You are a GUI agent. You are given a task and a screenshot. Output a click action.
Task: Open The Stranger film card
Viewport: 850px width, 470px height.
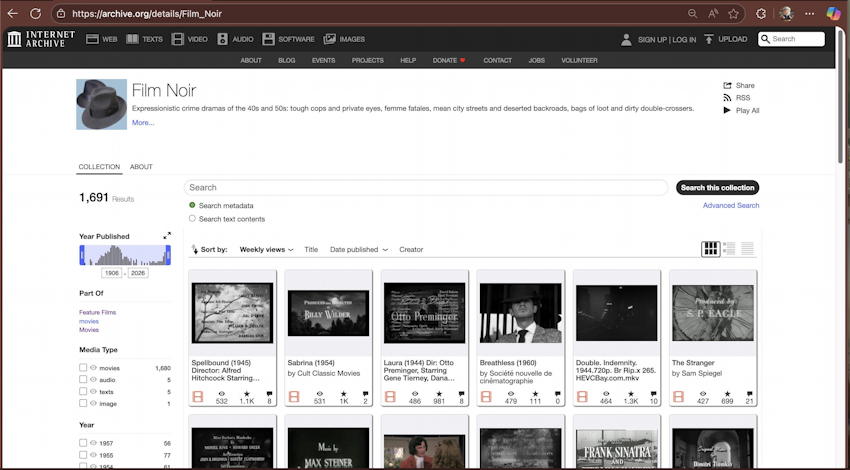[x=713, y=338]
